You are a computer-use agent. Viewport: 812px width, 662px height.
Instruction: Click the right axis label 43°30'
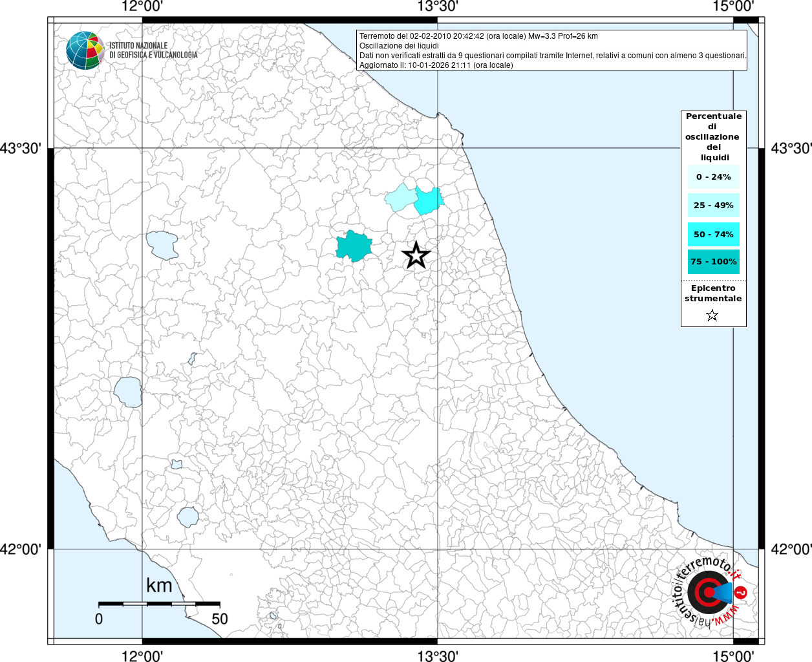[x=791, y=149]
